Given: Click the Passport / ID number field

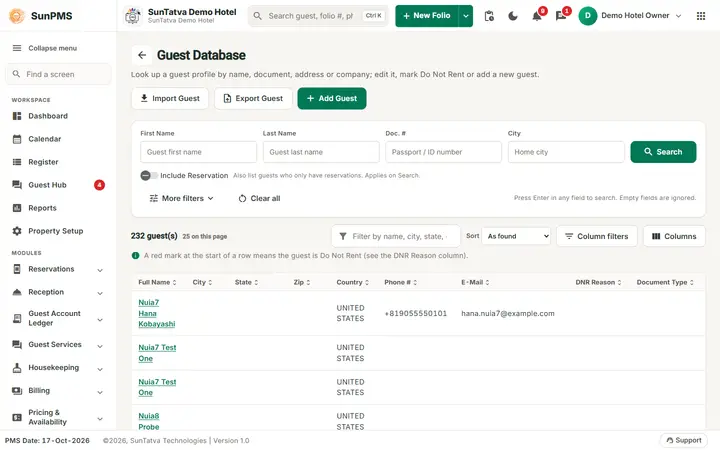Looking at the screenshot, I should click(443, 152).
